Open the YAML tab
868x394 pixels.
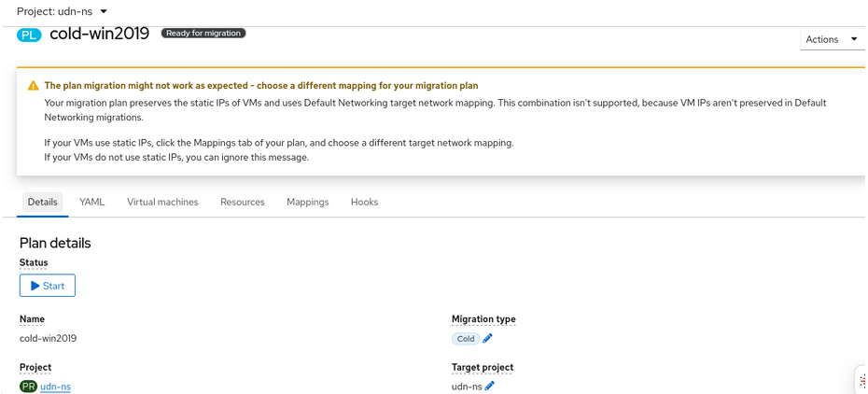point(91,202)
